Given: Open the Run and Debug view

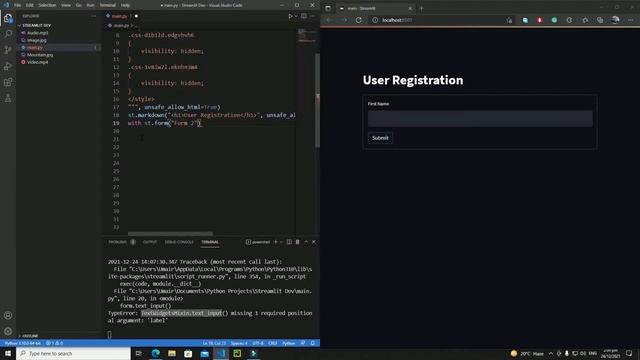Looking at the screenshot, I should pyautogui.click(x=8, y=66).
